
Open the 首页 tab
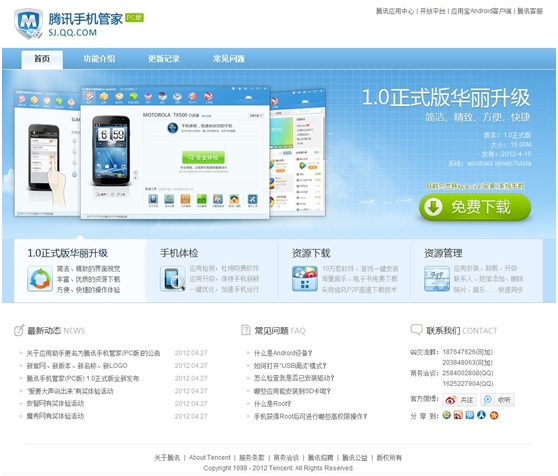point(42,59)
